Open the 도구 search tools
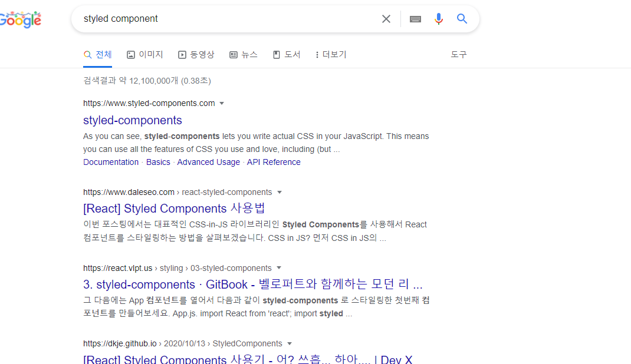The width and height of the screenshot is (631, 364). tap(459, 55)
